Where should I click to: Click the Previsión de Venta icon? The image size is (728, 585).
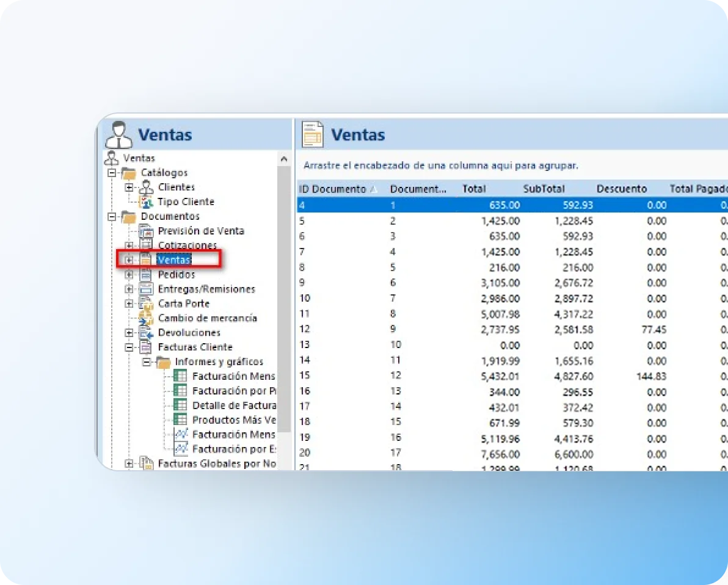click(146, 231)
